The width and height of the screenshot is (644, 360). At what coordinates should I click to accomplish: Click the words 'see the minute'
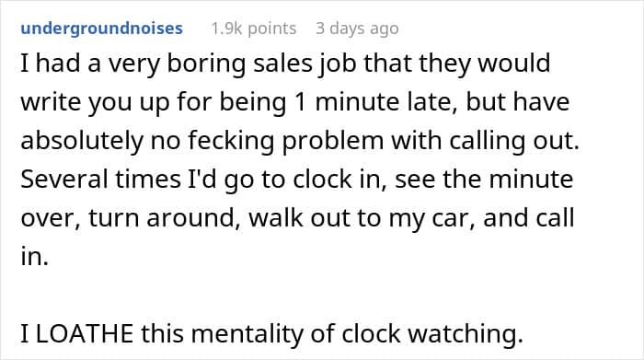[484, 180]
